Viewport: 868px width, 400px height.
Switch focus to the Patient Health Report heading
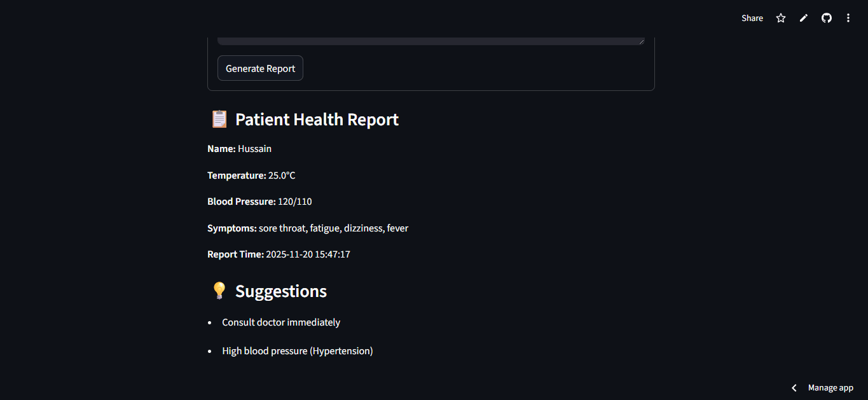pos(317,119)
